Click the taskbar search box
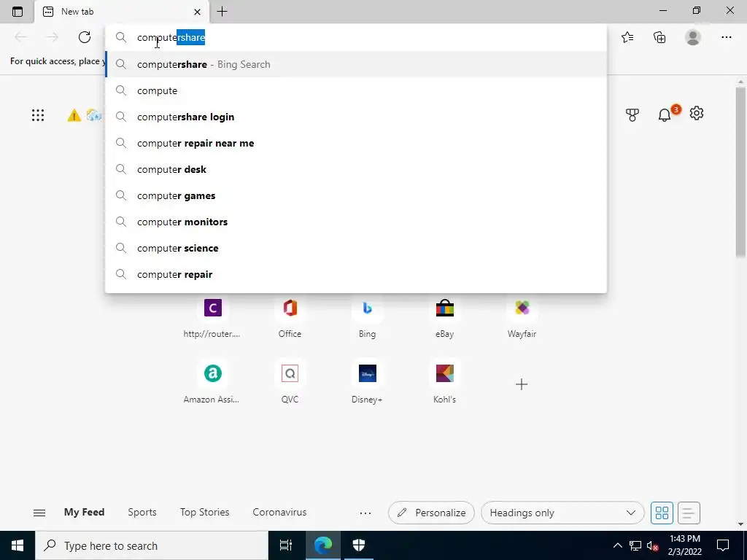The width and height of the screenshot is (747, 560). coord(152,545)
